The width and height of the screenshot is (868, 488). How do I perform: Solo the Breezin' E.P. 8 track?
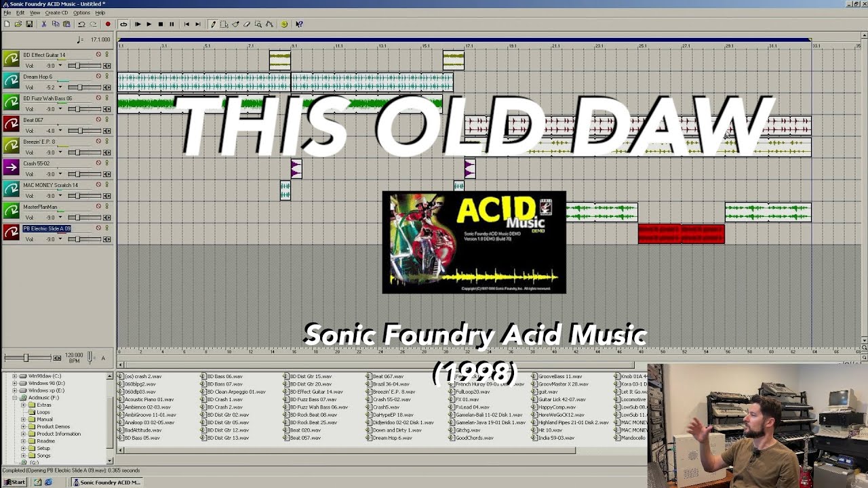point(106,142)
